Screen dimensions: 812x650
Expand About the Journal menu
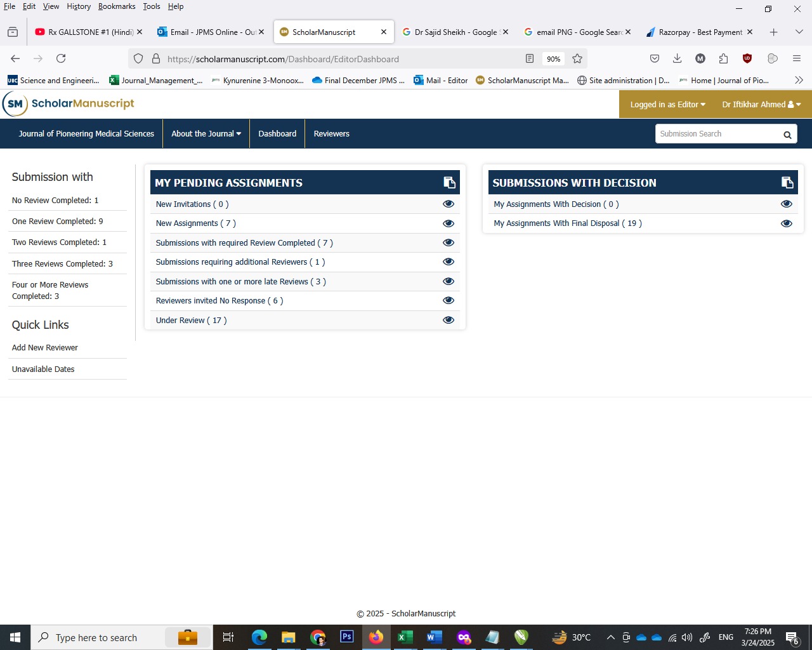(206, 134)
